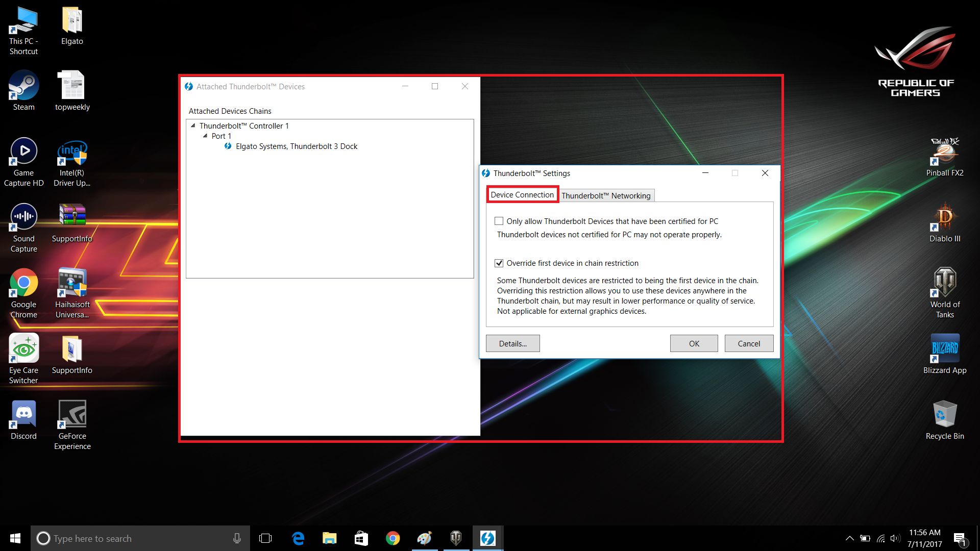
Task: Collapse the Thunderbolt Controller 1 tree node
Action: 192,126
